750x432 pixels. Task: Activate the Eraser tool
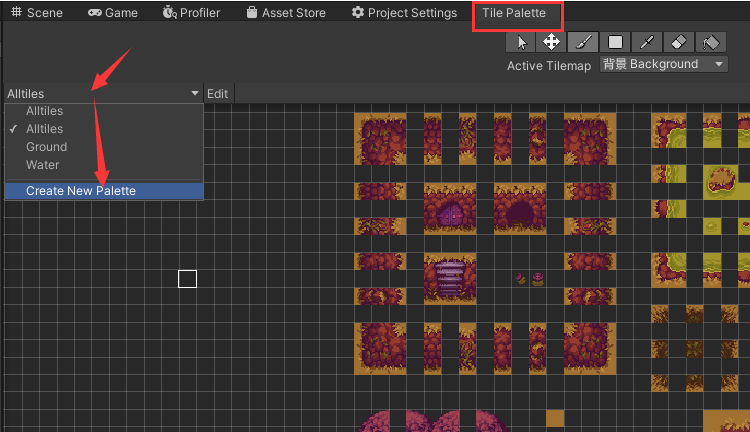pyautogui.click(x=679, y=43)
